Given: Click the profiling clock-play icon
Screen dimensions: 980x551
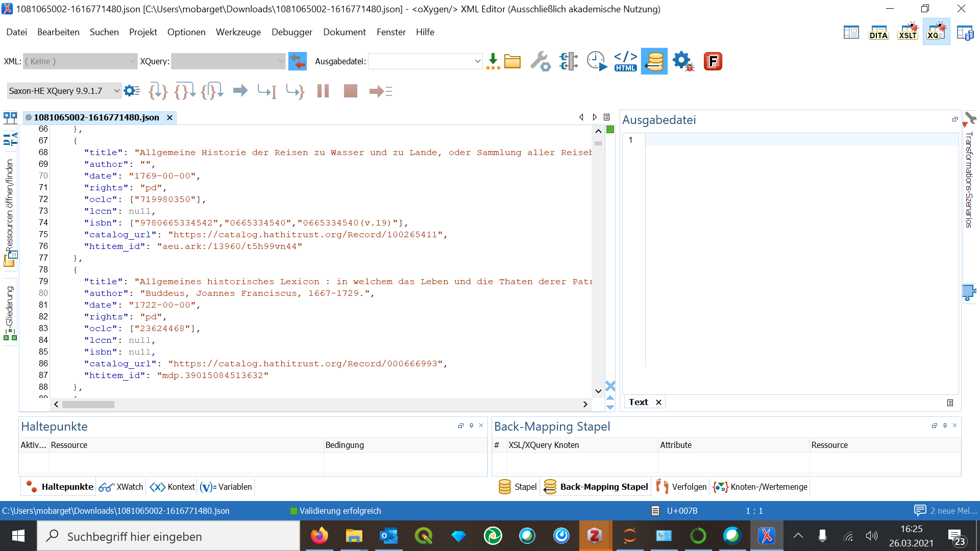Looking at the screenshot, I should 597,61.
